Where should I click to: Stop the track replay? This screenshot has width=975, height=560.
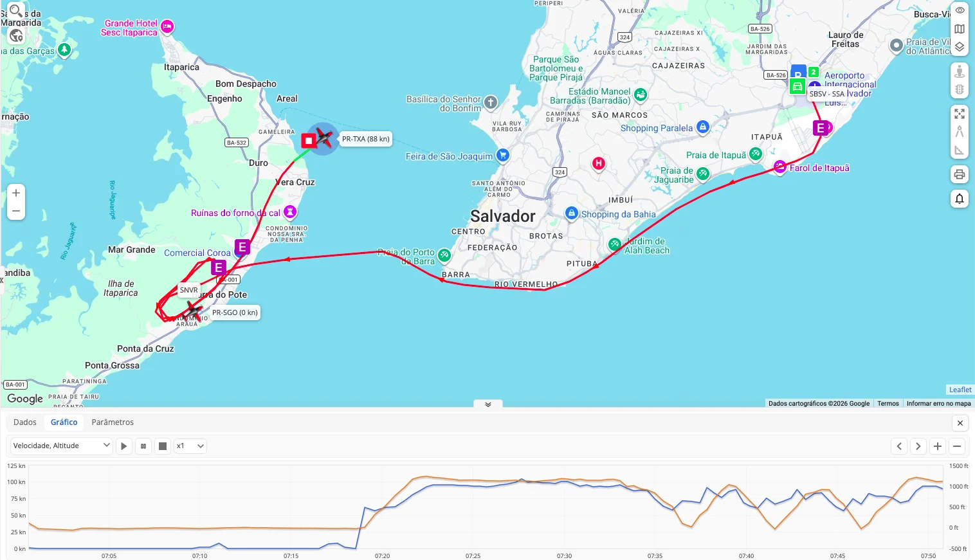click(x=163, y=446)
